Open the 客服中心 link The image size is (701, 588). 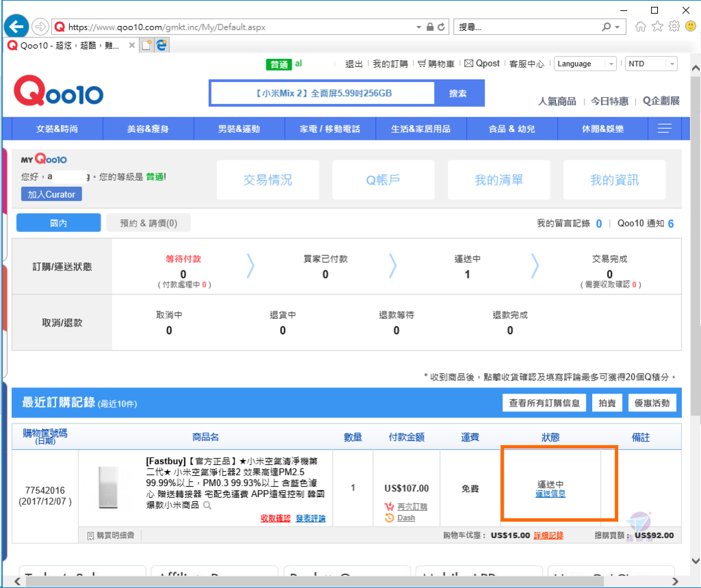(x=526, y=64)
